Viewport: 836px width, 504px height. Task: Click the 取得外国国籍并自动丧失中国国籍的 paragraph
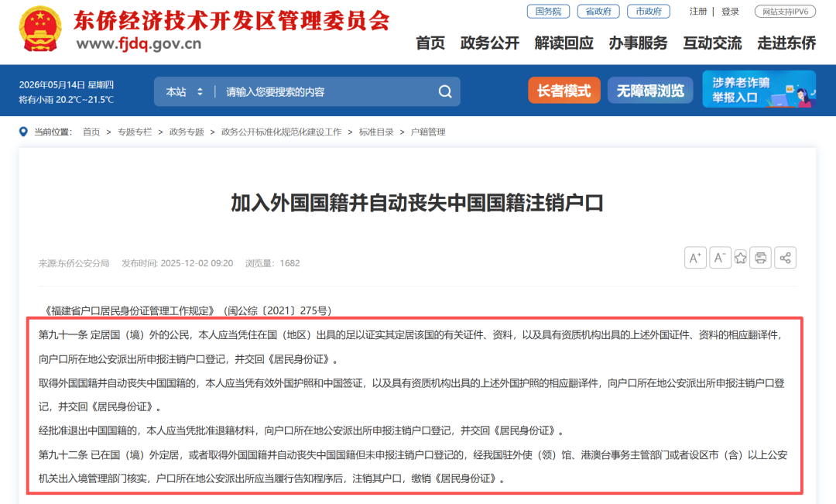pos(412,395)
